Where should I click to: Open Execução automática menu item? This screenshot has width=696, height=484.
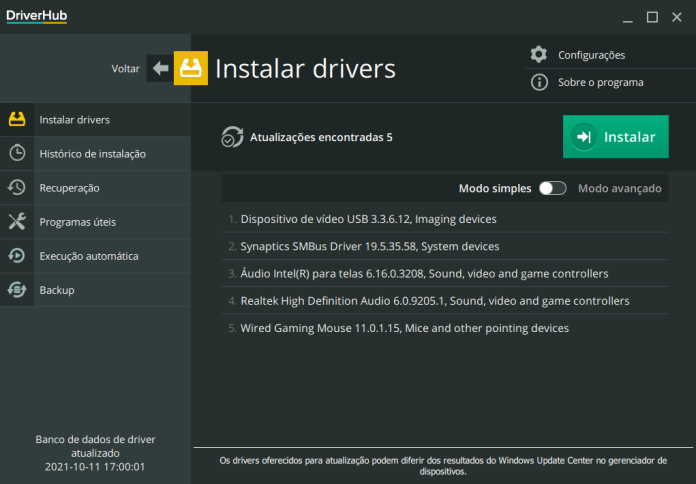coord(95,256)
